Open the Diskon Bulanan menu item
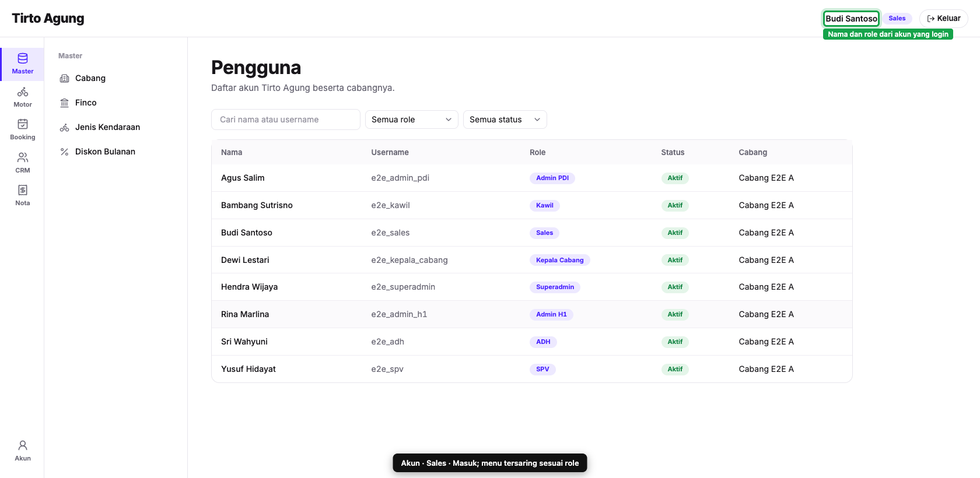This screenshot has width=980, height=478. [x=97, y=152]
